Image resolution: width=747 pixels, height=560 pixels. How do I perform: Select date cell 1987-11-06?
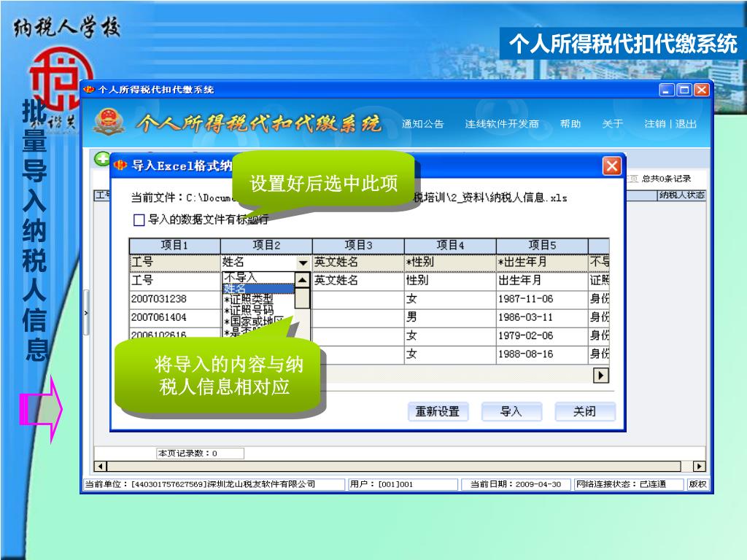tap(542, 299)
